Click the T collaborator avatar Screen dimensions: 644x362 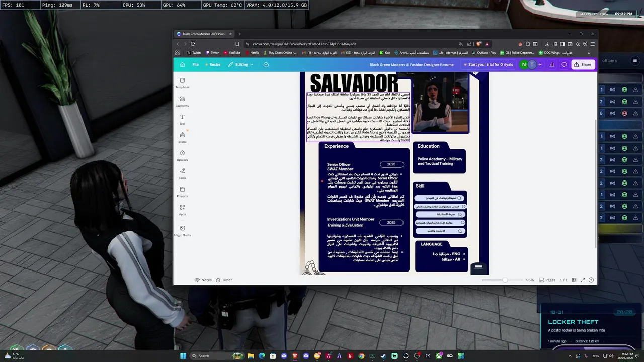coord(532,64)
